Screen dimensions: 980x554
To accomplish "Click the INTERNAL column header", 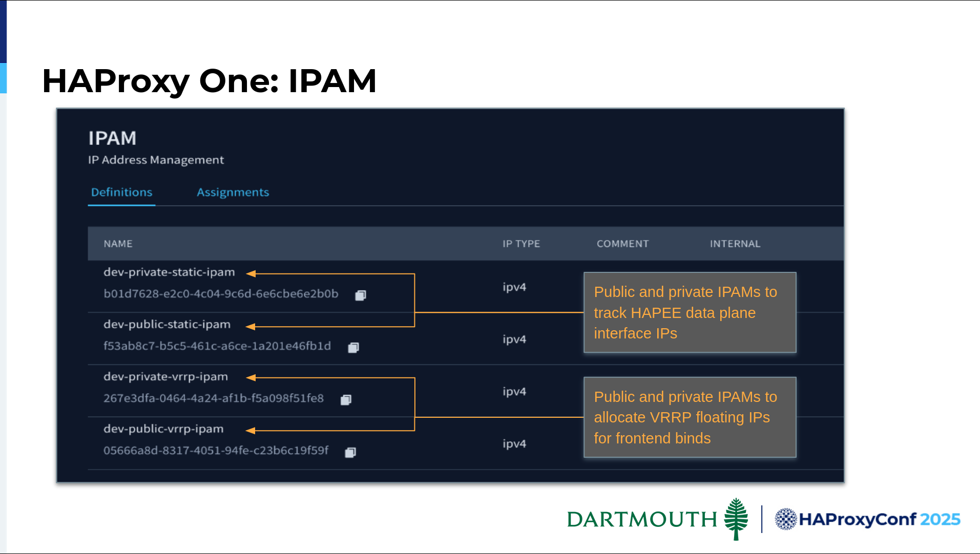I will 735,244.
